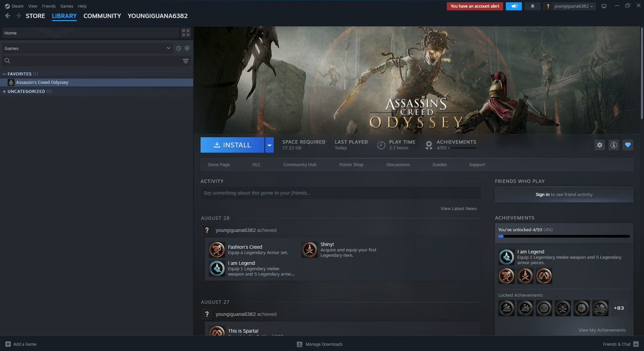
Task: Click the +83 more locked achievements
Action: coord(619,308)
